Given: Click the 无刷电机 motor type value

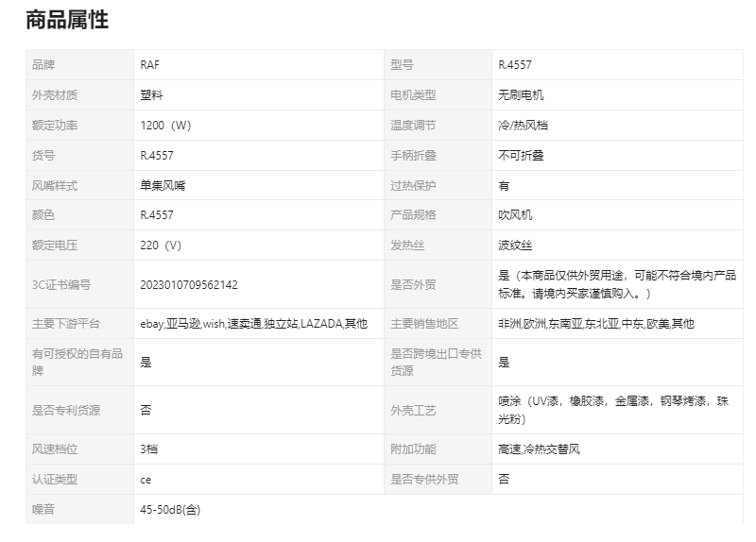Looking at the screenshot, I should pyautogui.click(x=521, y=95).
